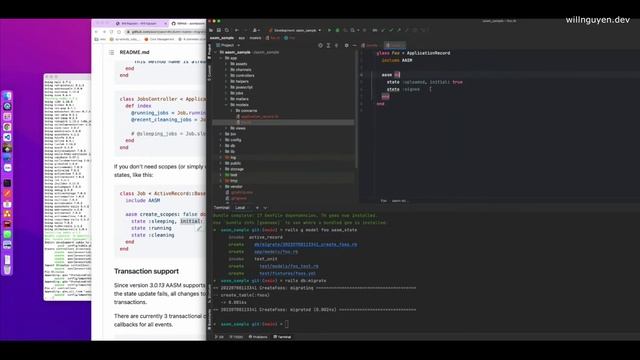The image size is (640, 360).
Task: Click the Save All icon in RubyMine toolbar
Action: [x=219, y=30]
